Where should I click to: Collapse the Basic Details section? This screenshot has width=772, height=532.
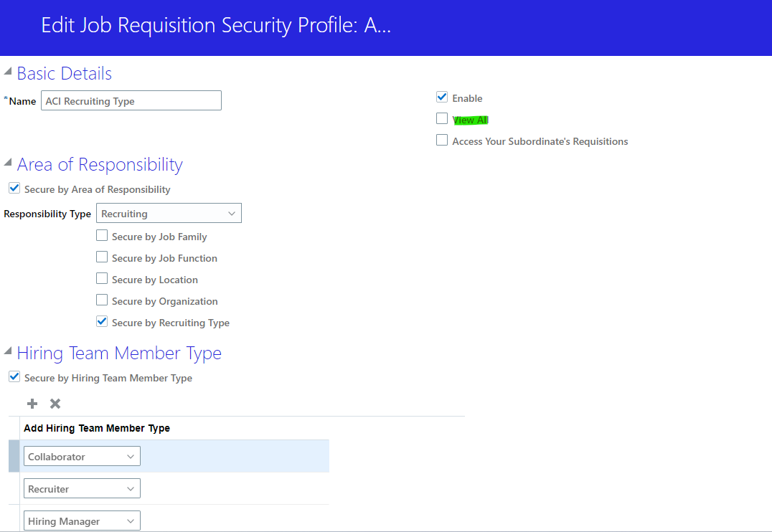point(7,71)
